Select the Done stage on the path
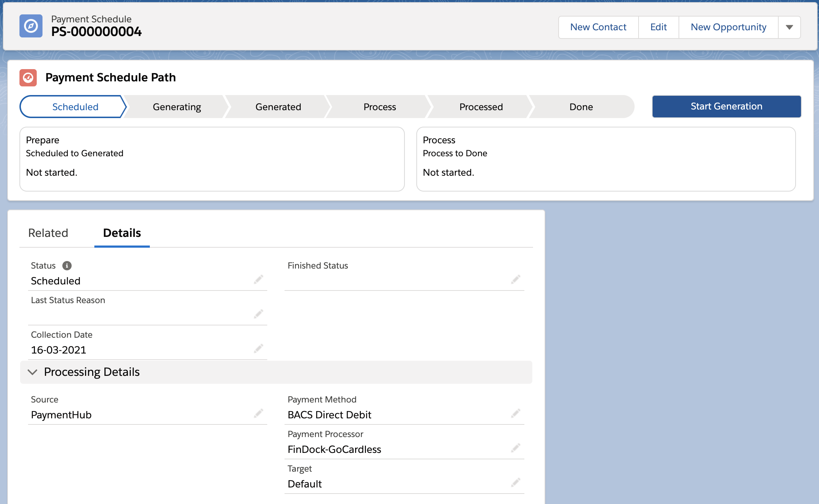Image resolution: width=819 pixels, height=504 pixels. [x=581, y=107]
